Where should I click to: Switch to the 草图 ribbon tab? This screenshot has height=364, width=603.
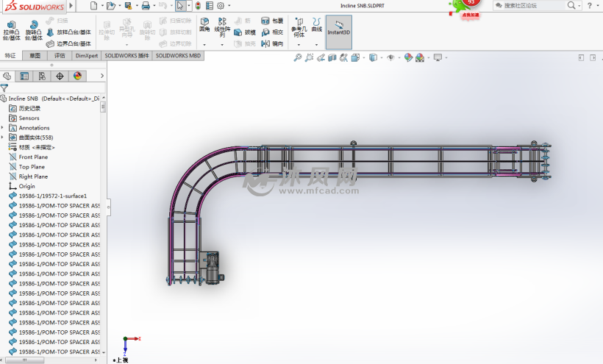tap(35, 56)
